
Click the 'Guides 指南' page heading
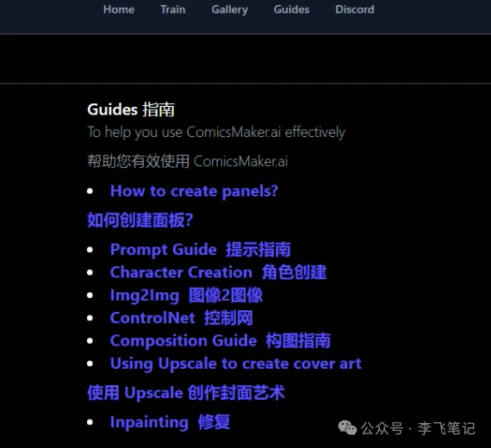[x=131, y=109]
